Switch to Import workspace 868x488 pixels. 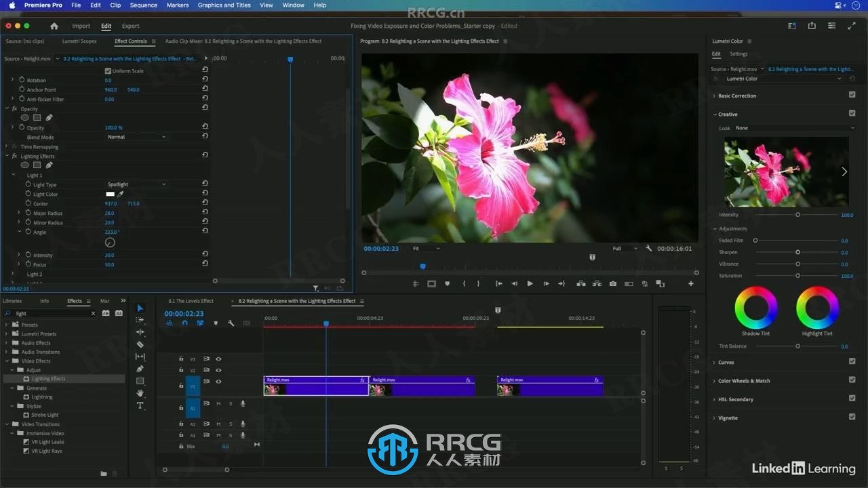pyautogui.click(x=81, y=26)
